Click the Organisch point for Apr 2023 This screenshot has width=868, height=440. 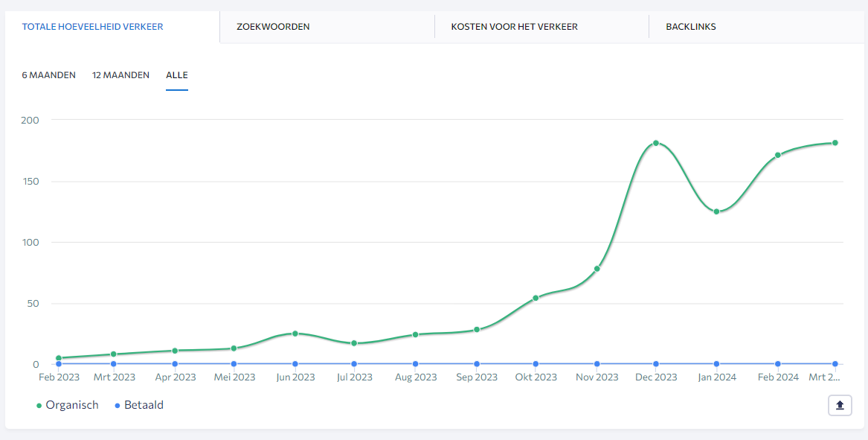[x=175, y=351]
